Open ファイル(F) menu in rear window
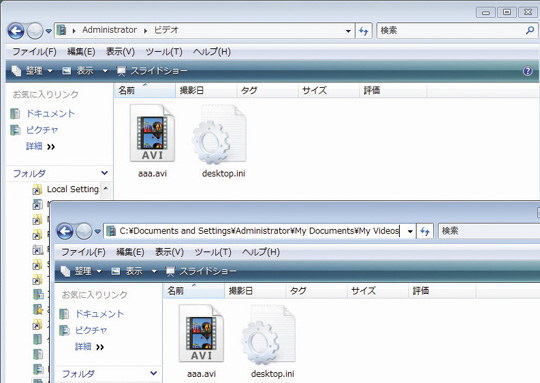Screen dimensions: 540x383 coord(34,52)
